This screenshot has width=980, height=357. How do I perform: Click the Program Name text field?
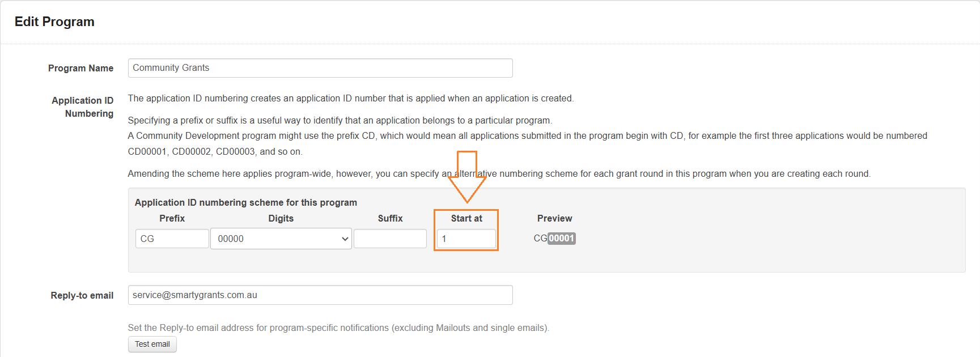[320, 68]
